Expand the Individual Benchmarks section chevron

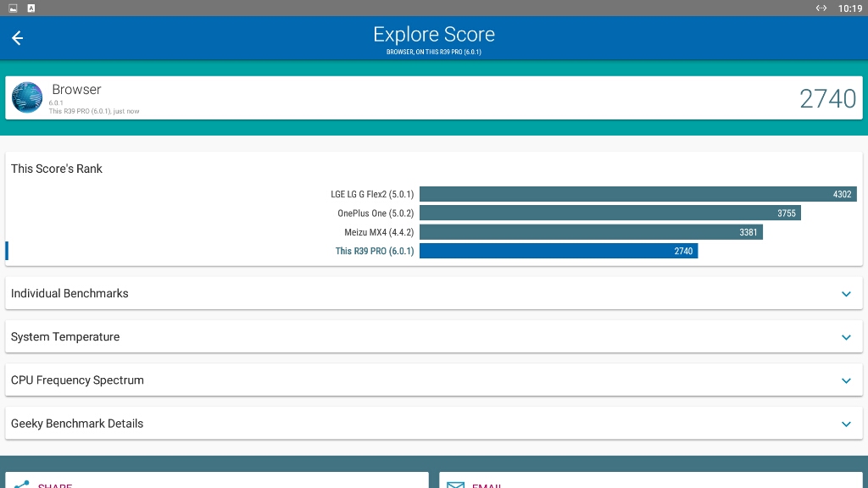pyautogui.click(x=846, y=294)
